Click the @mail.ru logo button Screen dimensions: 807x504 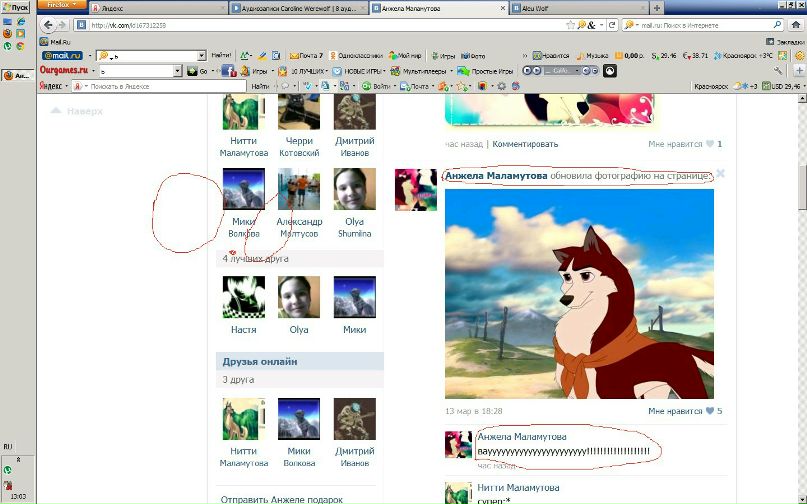click(x=62, y=56)
